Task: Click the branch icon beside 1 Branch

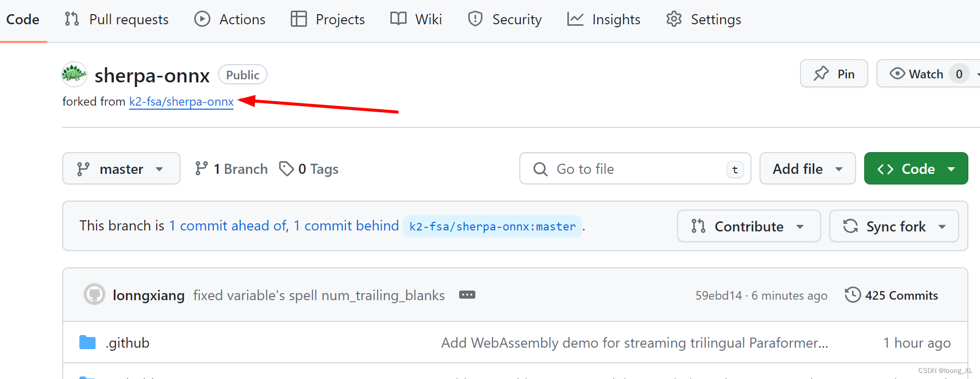Action: [x=201, y=168]
